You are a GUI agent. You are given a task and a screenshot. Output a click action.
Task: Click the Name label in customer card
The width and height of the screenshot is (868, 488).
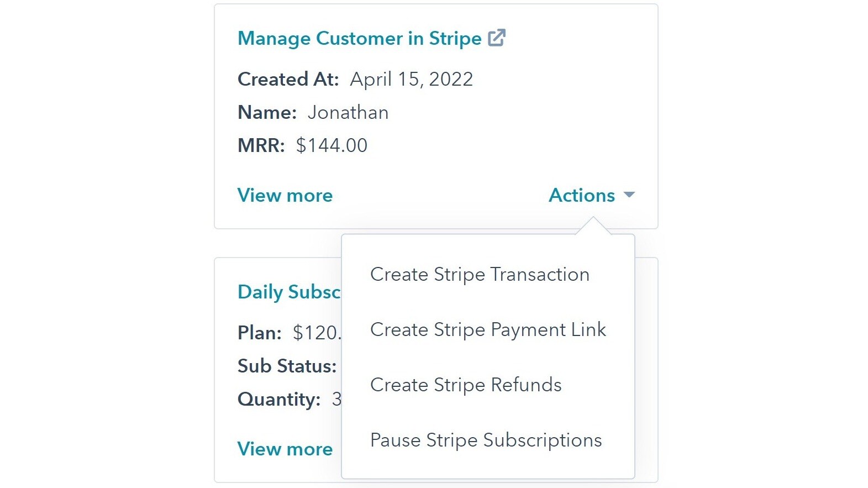point(267,112)
